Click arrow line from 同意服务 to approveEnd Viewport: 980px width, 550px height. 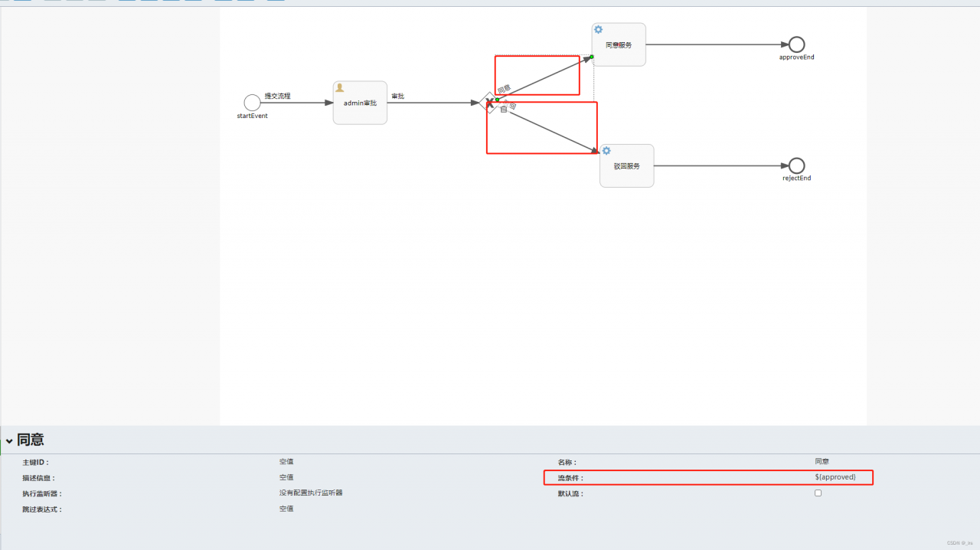click(717, 44)
